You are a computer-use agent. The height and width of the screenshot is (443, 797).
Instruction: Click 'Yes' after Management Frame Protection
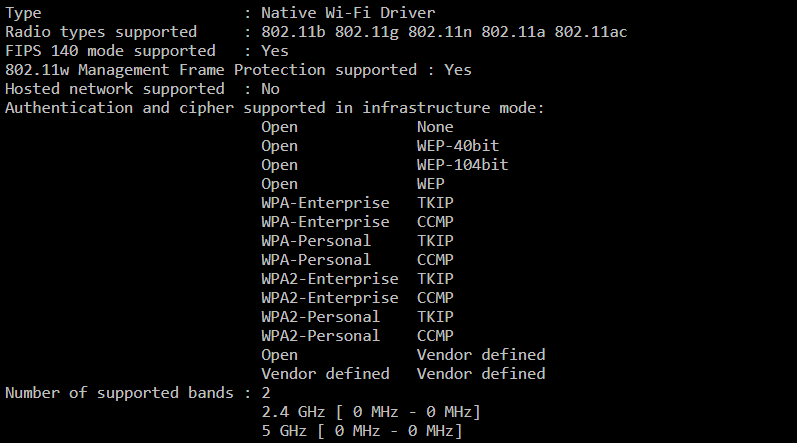[x=458, y=70]
